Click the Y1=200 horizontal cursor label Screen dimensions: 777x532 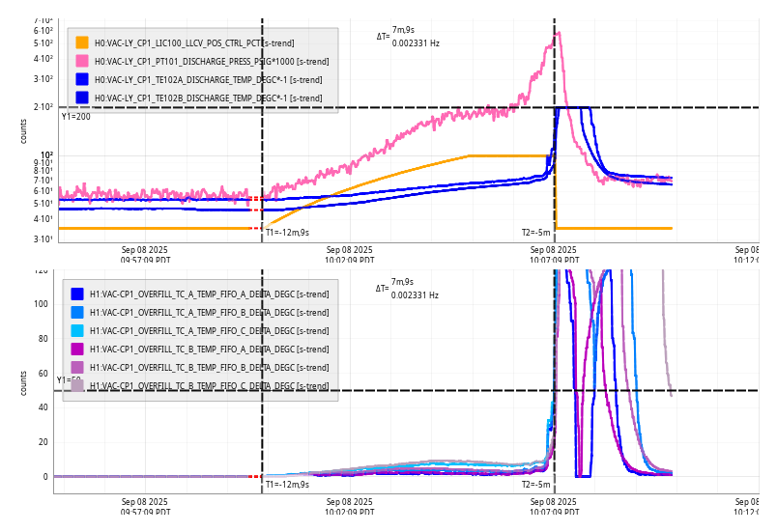click(75, 116)
